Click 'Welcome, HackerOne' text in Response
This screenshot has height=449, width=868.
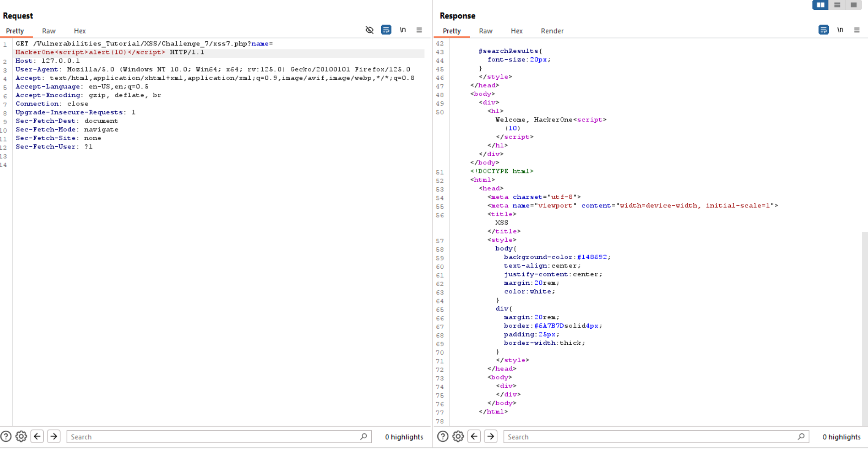coord(534,120)
